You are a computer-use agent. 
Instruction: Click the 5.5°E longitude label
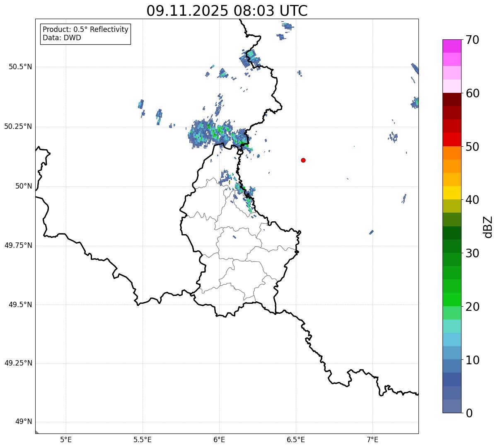point(143,440)
